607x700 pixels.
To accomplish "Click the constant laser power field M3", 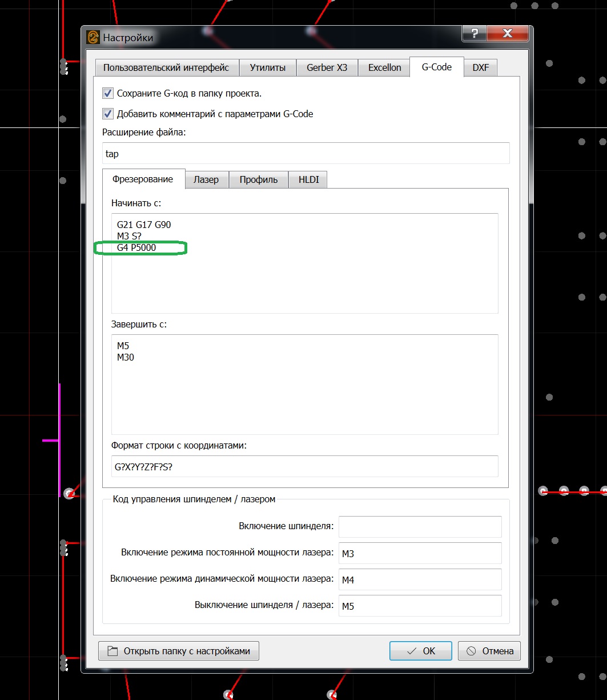I will (420, 553).
